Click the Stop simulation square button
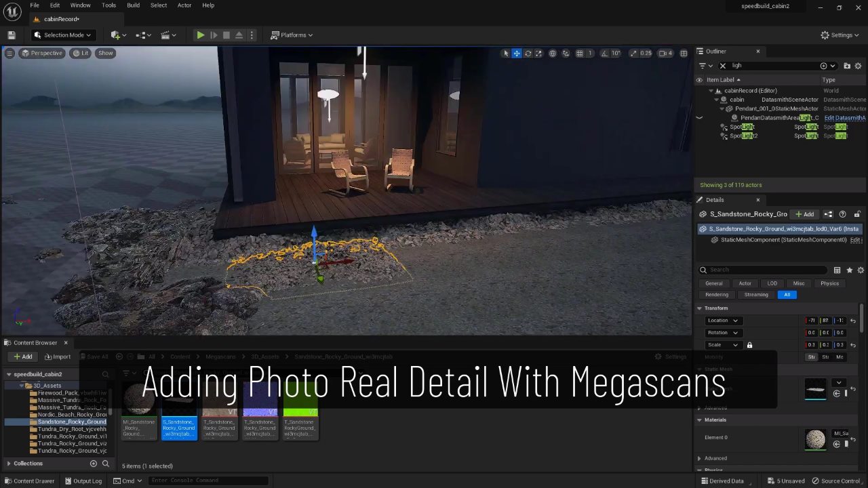This screenshot has width=868, height=488. 226,35
